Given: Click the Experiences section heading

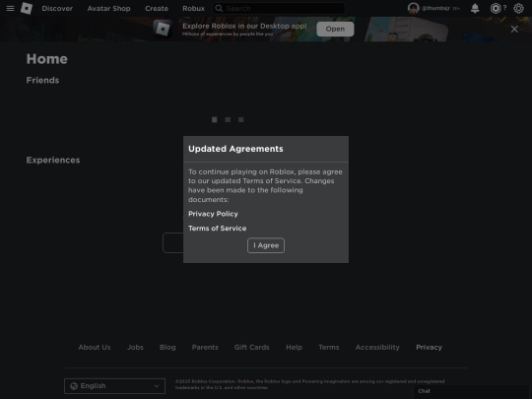Looking at the screenshot, I should point(53,161).
